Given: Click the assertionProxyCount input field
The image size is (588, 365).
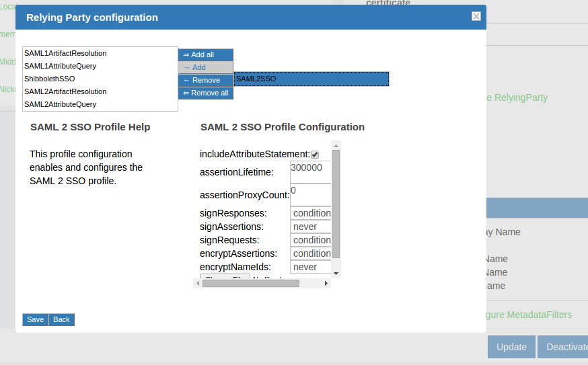Looking at the screenshot, I should click(x=310, y=195).
